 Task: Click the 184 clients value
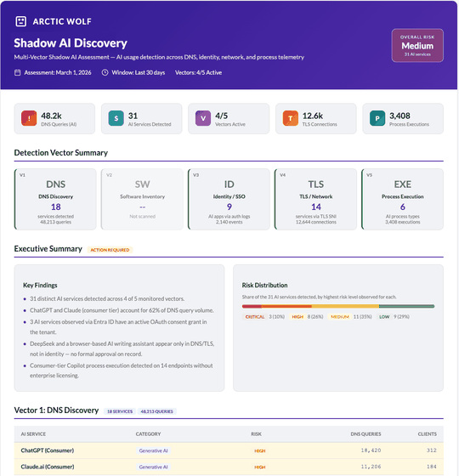pyautogui.click(x=432, y=467)
